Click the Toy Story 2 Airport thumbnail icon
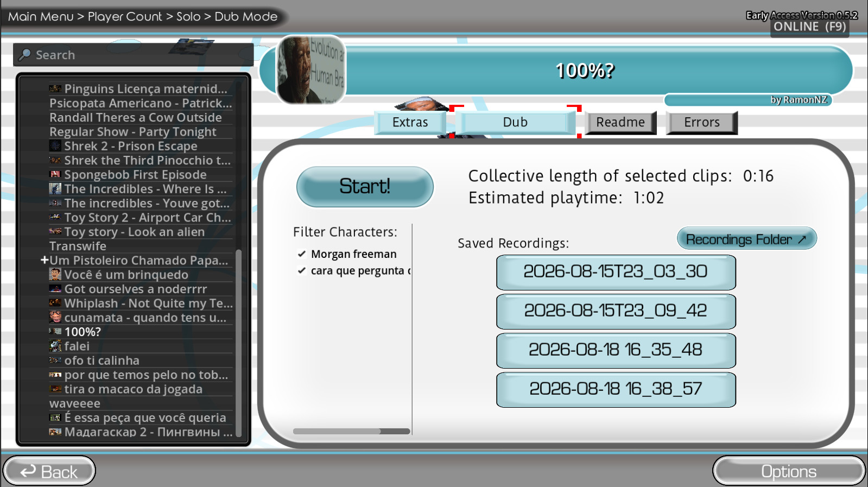Screen dimensions: 868x487 coord(55,217)
